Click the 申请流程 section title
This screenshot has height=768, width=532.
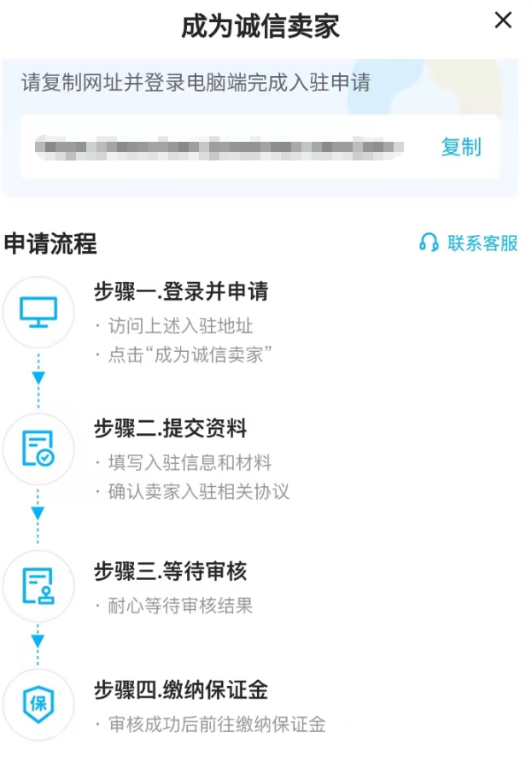pyautogui.click(x=51, y=243)
